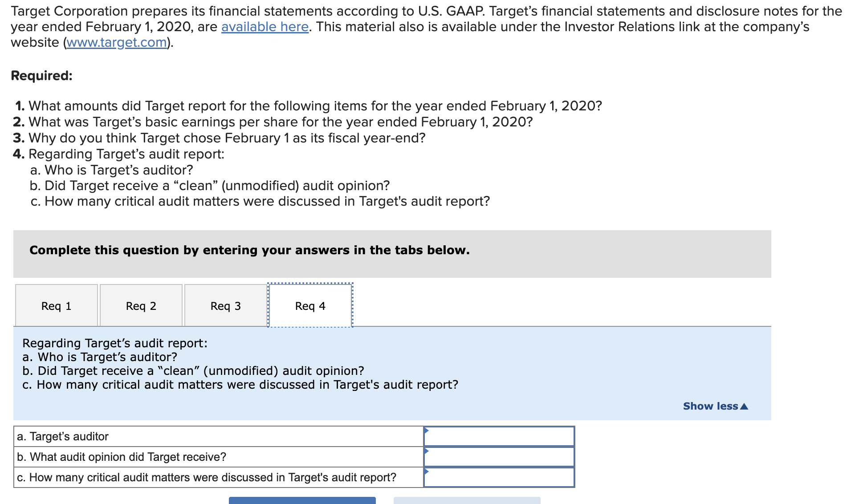Click blue flag icon in auditor answer field
This screenshot has height=504, width=863.
(x=427, y=430)
